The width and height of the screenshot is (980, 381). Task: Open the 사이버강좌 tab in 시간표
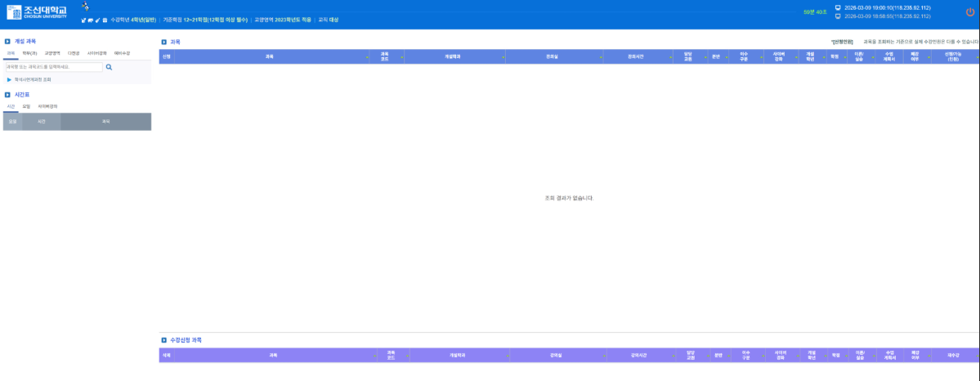tap(48, 106)
